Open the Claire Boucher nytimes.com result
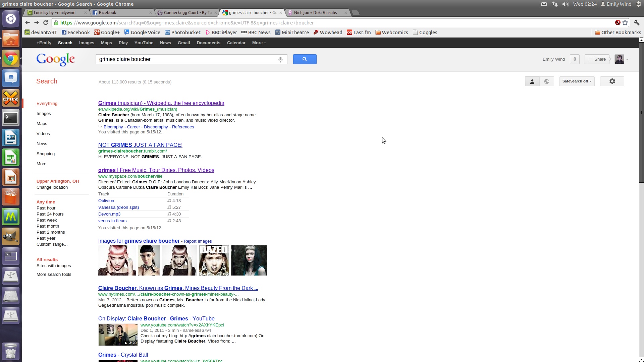The width and height of the screenshot is (644, 362). [178, 288]
